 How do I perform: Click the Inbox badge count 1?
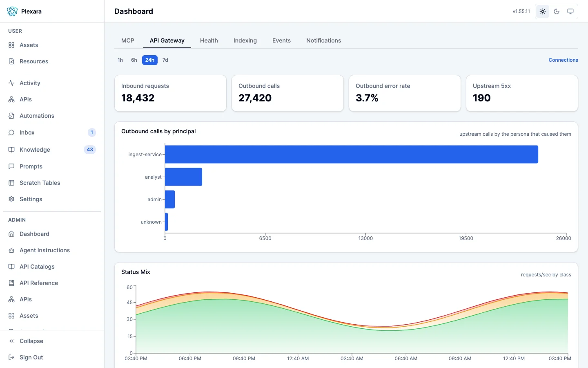(92, 132)
